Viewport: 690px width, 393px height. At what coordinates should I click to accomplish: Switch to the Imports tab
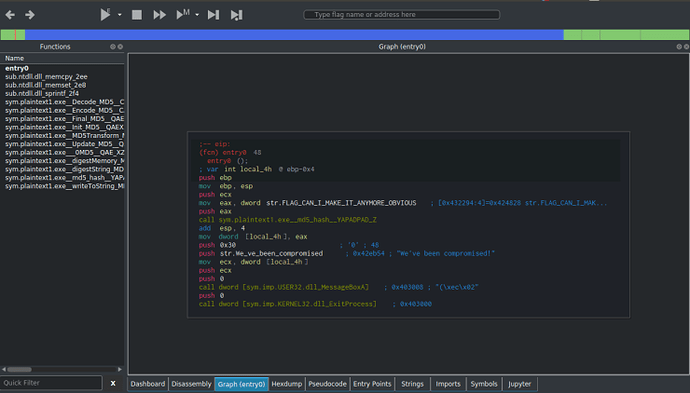448,384
